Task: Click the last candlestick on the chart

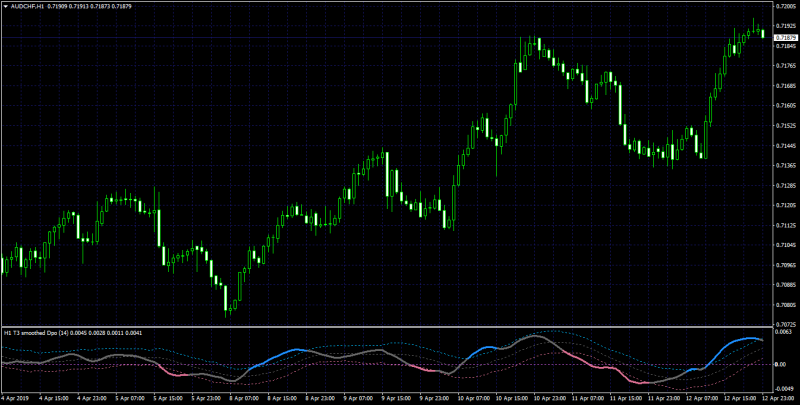Action: pos(763,33)
